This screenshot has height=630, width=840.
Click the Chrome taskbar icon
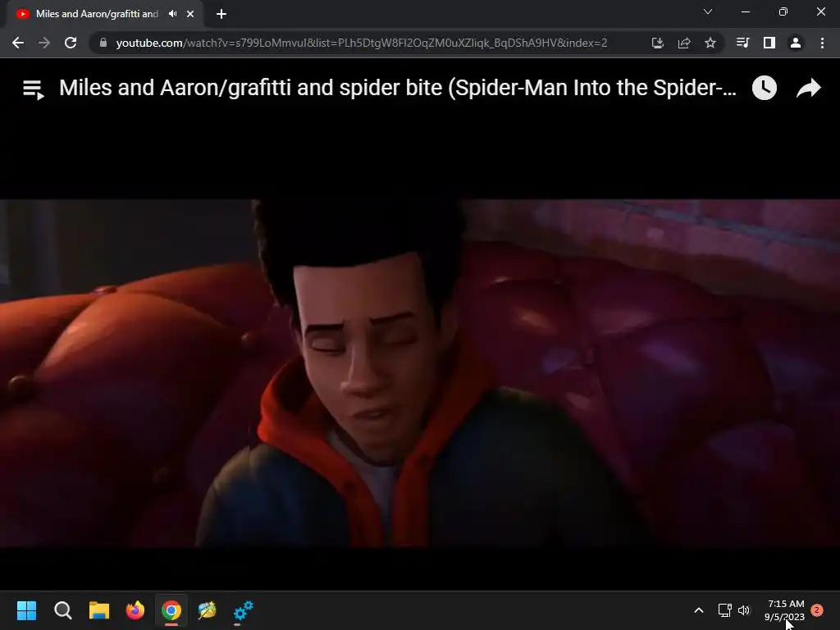171,610
